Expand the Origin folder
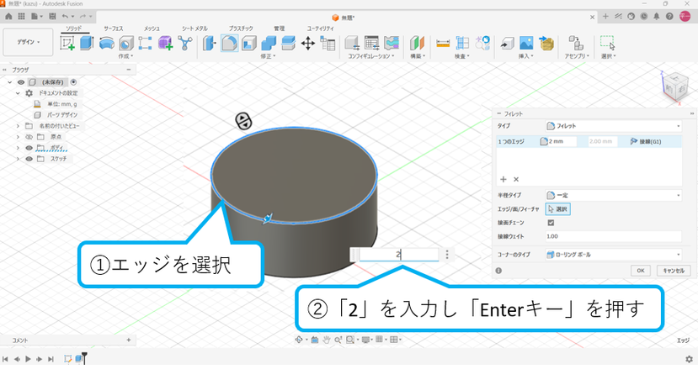Viewport: 698px width, 365px height. [x=18, y=137]
